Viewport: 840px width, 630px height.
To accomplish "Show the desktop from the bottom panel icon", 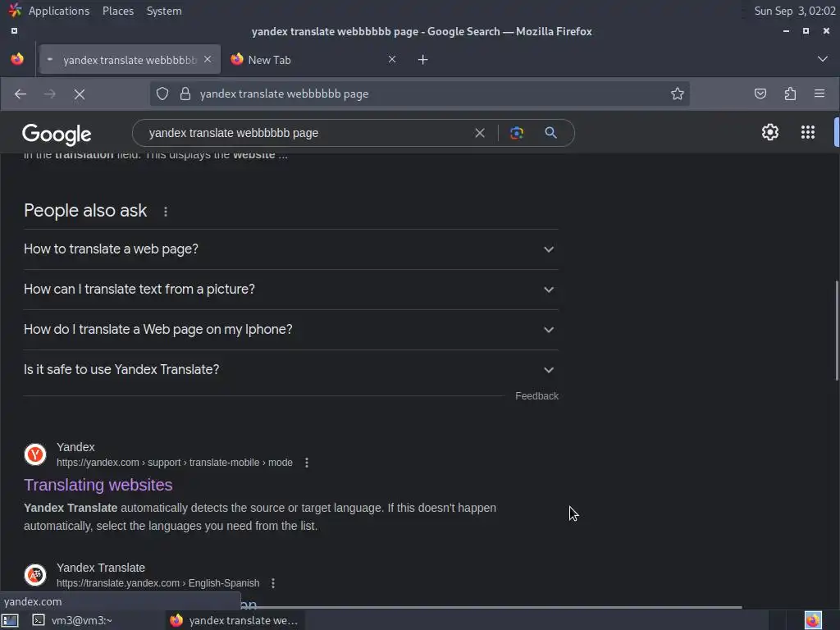I will (x=10, y=620).
